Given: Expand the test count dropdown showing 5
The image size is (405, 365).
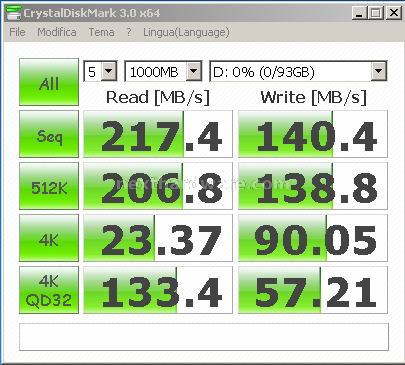Looking at the screenshot, I should [109, 71].
